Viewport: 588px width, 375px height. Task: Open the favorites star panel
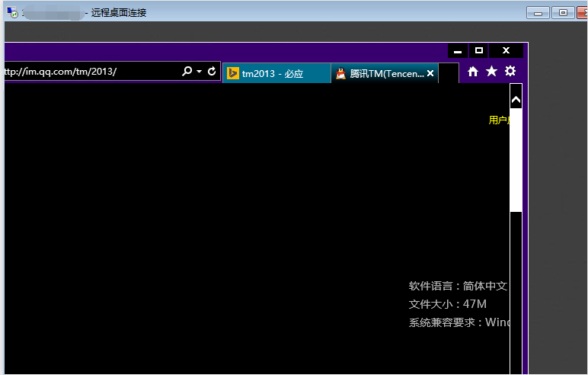click(x=491, y=72)
